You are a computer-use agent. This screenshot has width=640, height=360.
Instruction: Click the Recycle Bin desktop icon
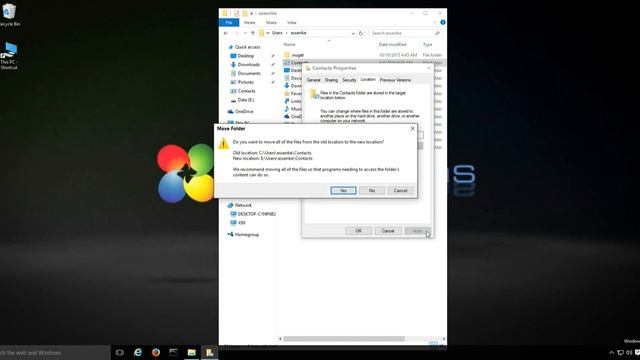click(9, 15)
